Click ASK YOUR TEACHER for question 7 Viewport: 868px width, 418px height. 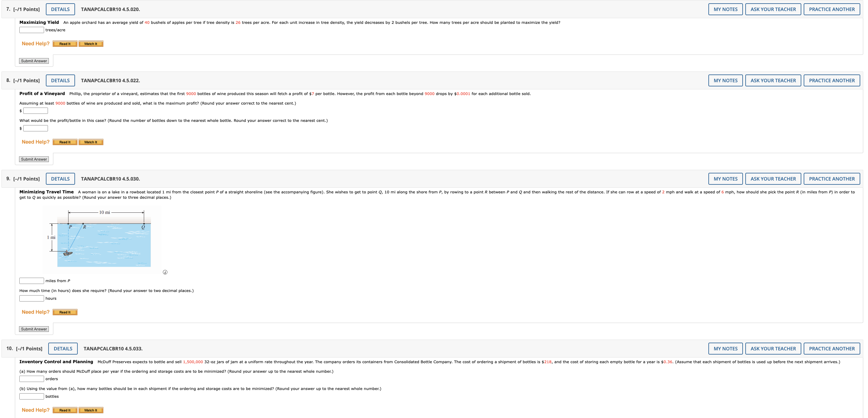click(773, 10)
